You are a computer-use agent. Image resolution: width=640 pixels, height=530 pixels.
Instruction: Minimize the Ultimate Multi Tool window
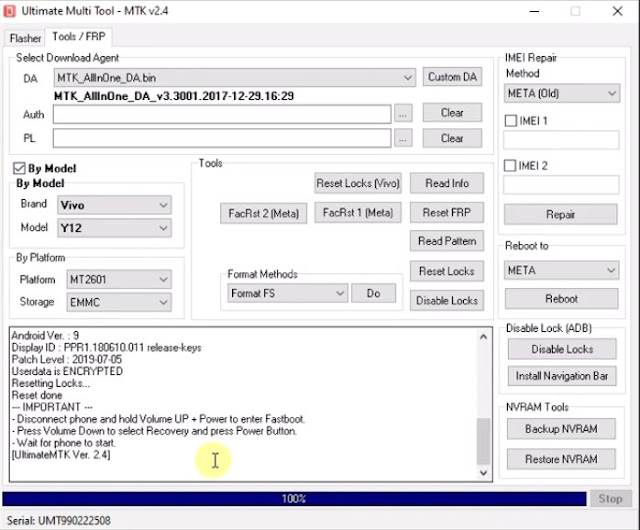tap(534, 11)
